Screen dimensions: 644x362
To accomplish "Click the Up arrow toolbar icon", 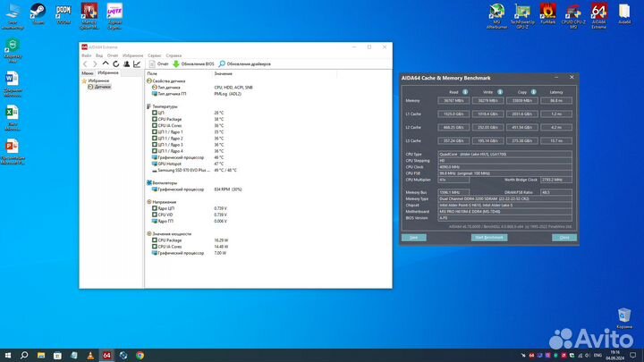I will pyautogui.click(x=106, y=63).
